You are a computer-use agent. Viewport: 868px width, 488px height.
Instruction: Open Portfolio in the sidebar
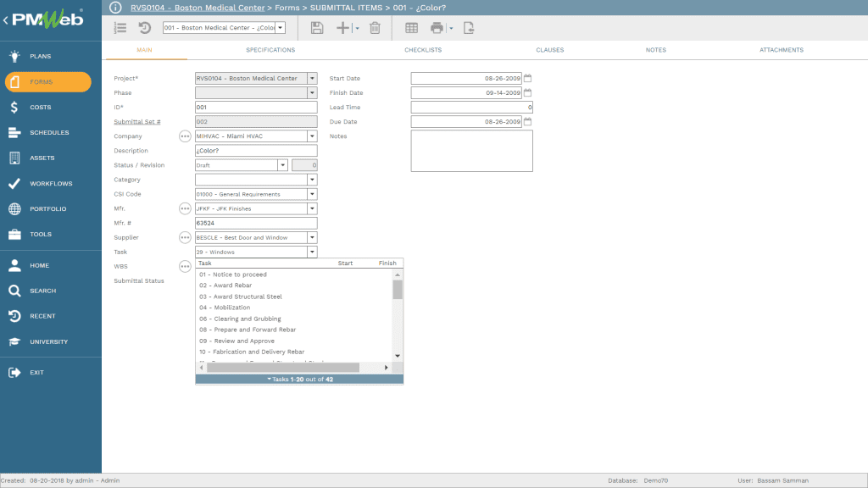tap(50, 208)
